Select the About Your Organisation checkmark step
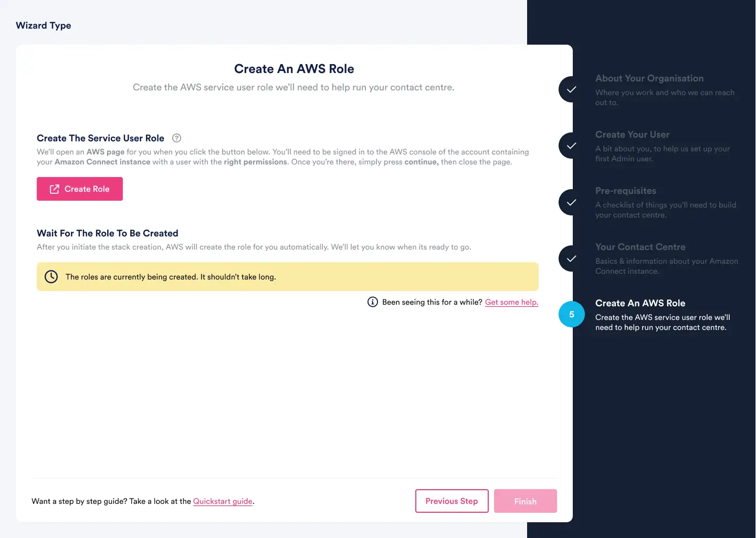The width and height of the screenshot is (756, 538). click(571, 89)
